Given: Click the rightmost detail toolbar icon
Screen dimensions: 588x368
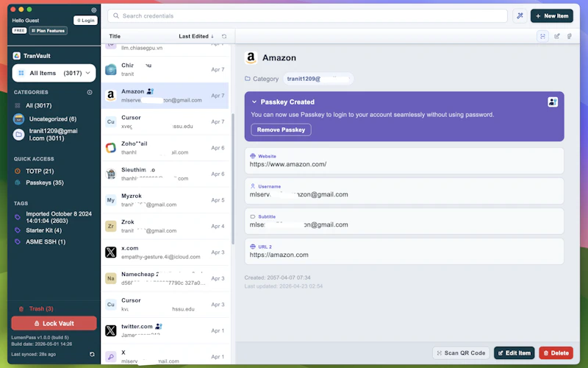Looking at the screenshot, I should (569, 36).
